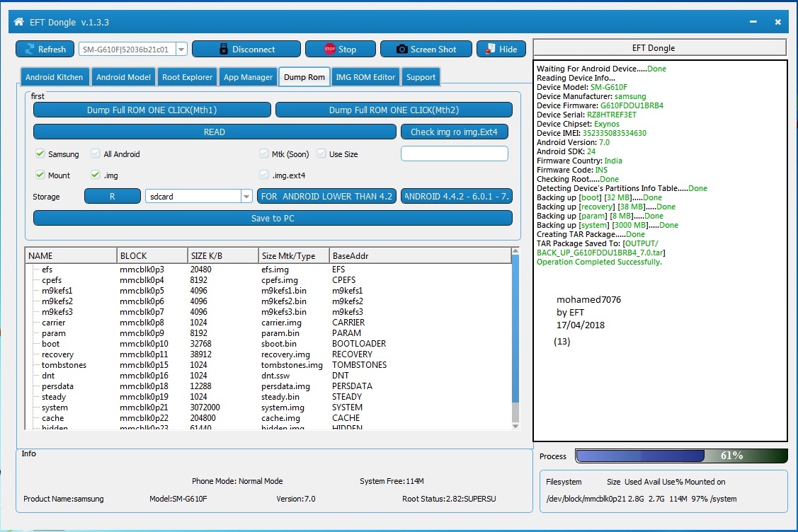Click the camera icon on Screen Shot

(402, 50)
